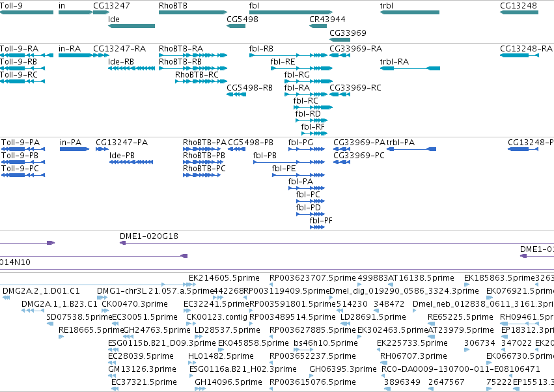
Task: Select EST EK214605.5prime
Action: 224,278
